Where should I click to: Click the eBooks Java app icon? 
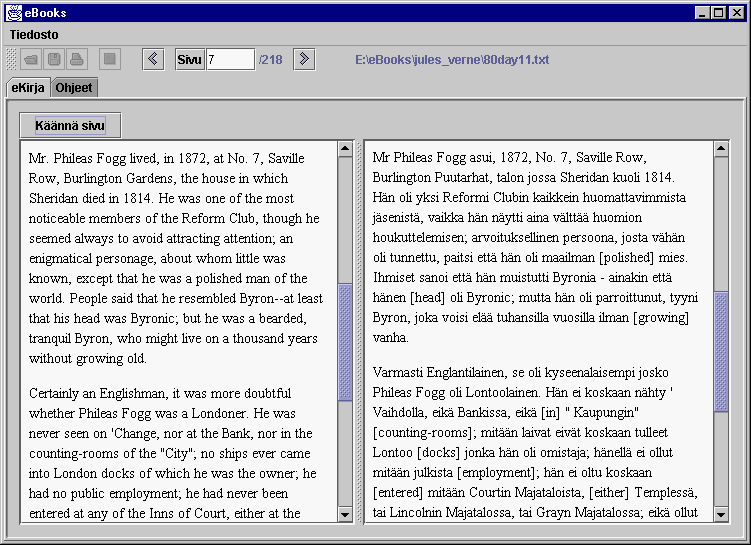point(14,13)
